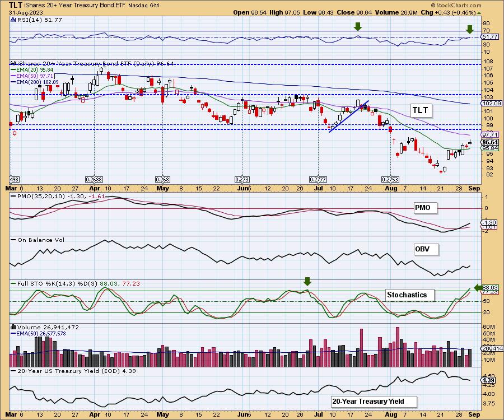
Task: Click the 88.03 stochastic value tag on right axis
Action: point(490,288)
